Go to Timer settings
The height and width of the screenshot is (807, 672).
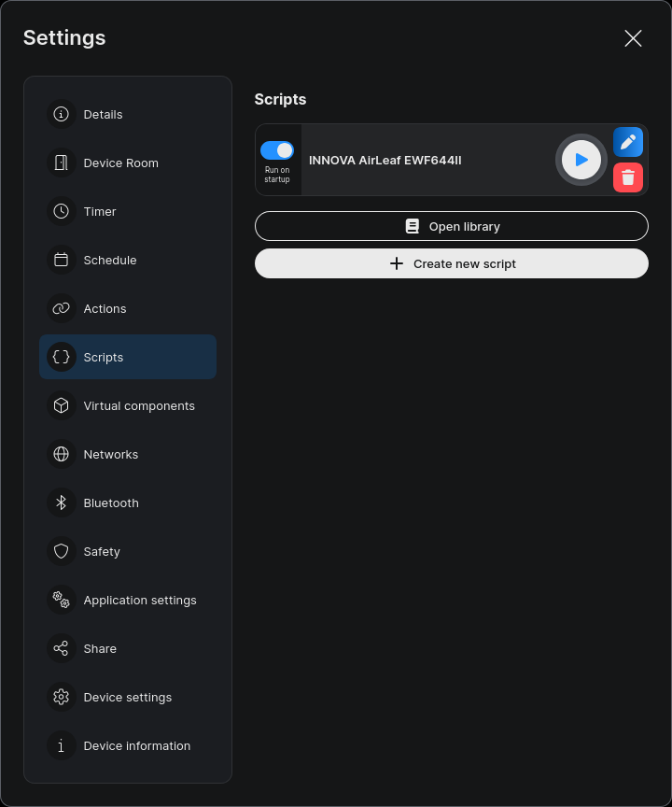[128, 211]
